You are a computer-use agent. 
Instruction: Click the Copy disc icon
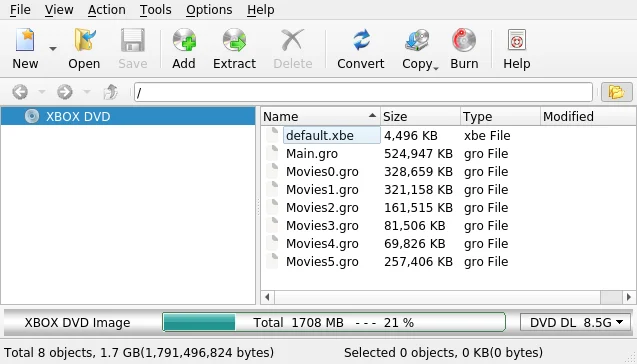point(417,40)
